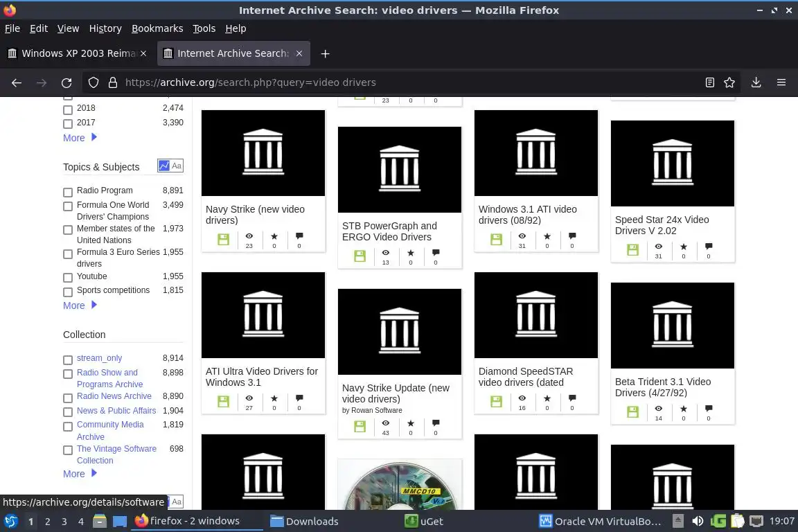This screenshot has width=798, height=532.
Task: Check the Youtube topic filter
Action: point(68,278)
